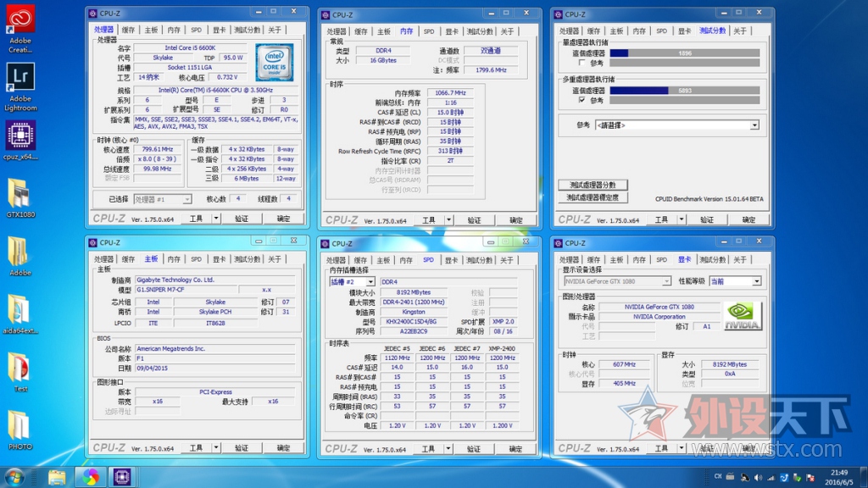Viewport: 868px width, 488px height.
Task: Click 确定 button in 内存 window
Action: pyautogui.click(x=516, y=220)
